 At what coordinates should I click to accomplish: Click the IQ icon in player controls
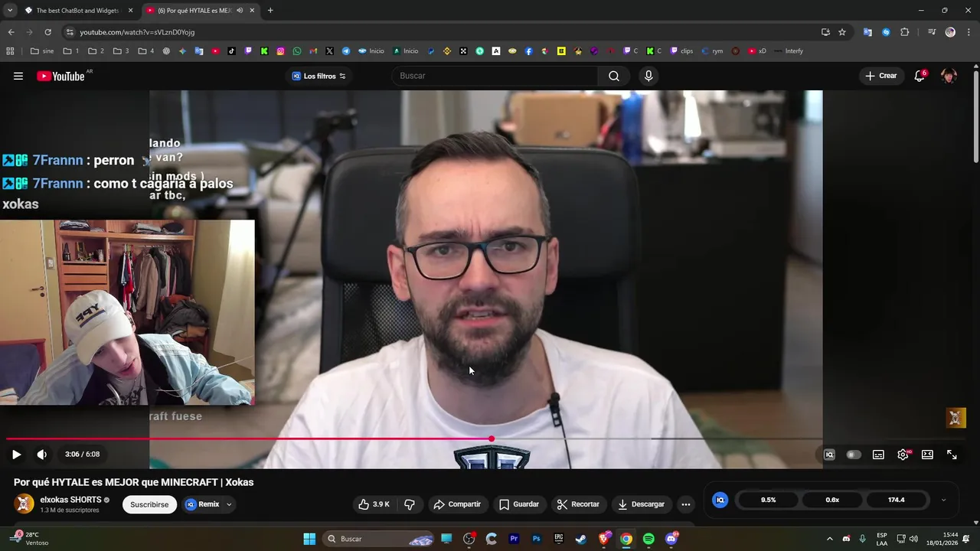(829, 455)
